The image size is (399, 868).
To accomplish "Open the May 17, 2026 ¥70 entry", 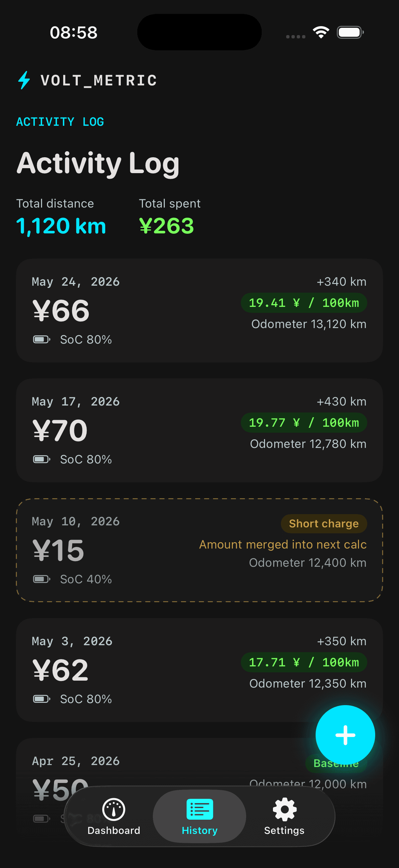I will click(199, 430).
